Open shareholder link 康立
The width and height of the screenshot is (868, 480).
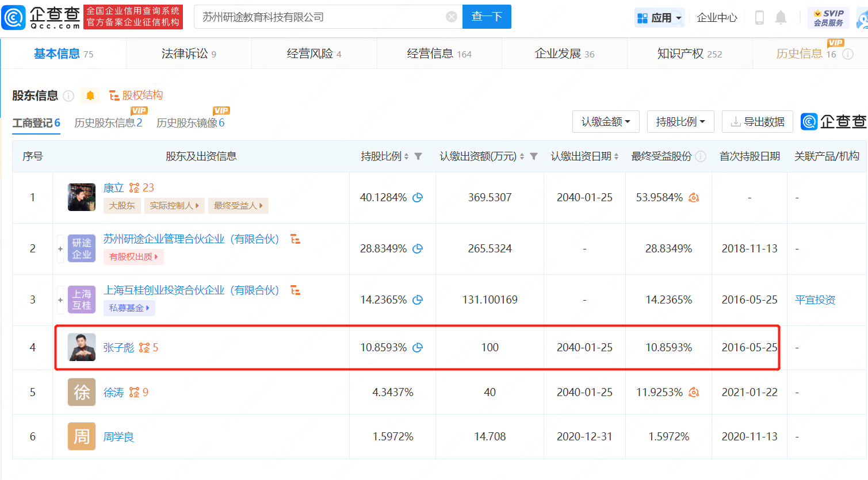(x=113, y=188)
